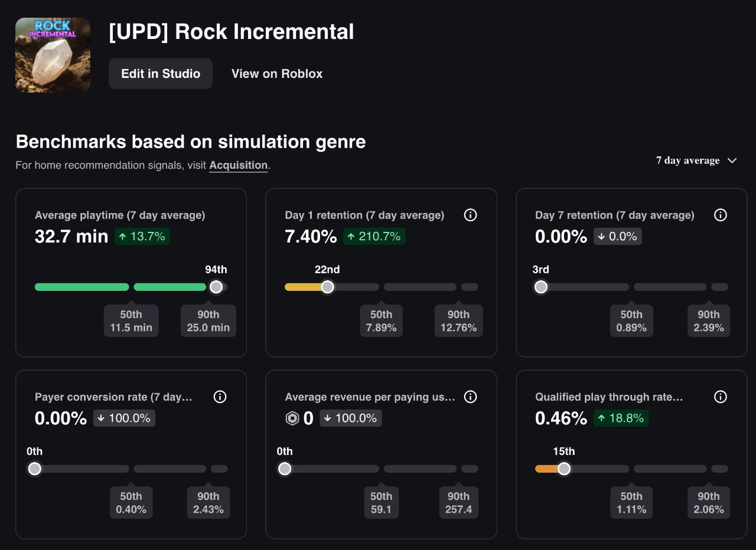Viewport: 756px width, 550px height.
Task: Click the [UPD] Rock Incremental title
Action: pyautogui.click(x=232, y=32)
